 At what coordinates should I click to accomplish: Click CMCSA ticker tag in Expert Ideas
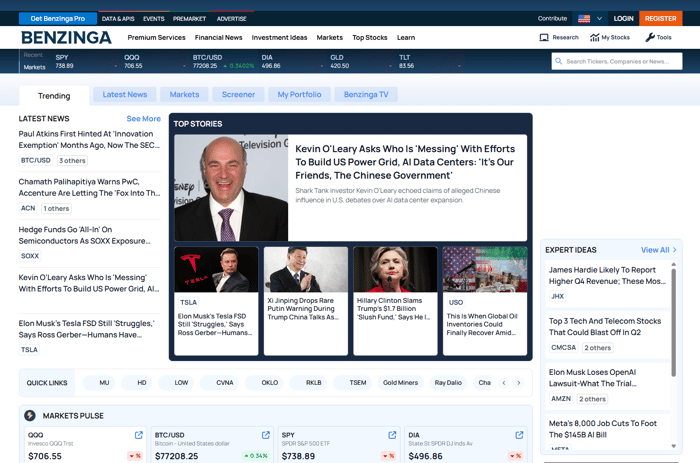[563, 348]
